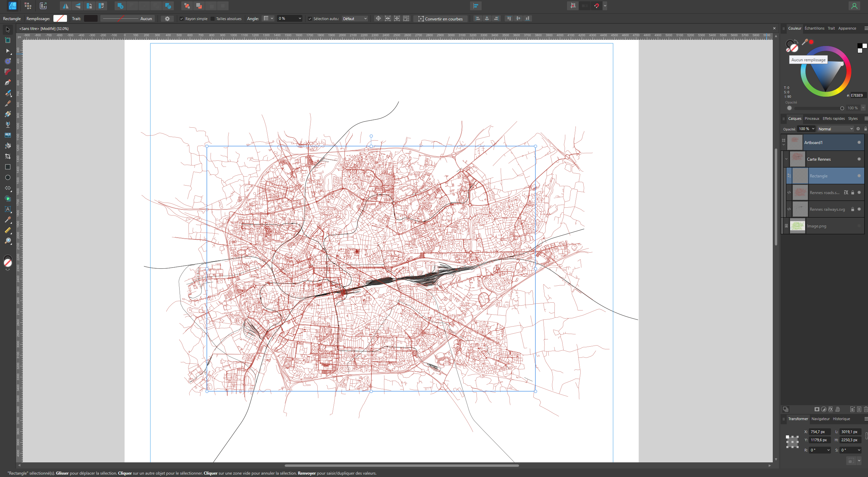Open layer effects FX button in Calques

831,409
